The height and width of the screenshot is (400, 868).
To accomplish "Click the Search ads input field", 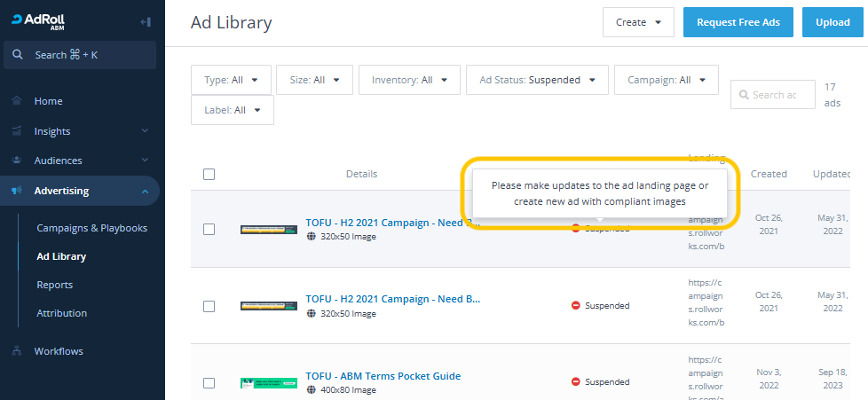I will pyautogui.click(x=772, y=95).
